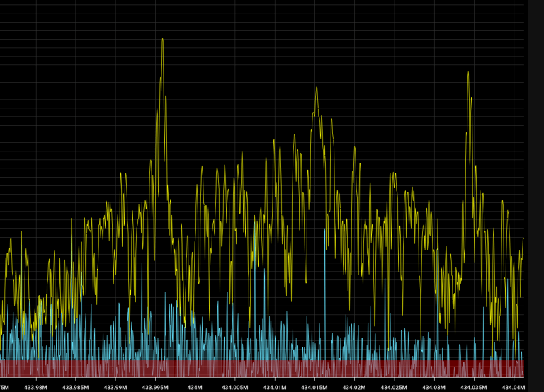Click the 434.015M frequency axis label
The image size is (544, 392).
pos(314,387)
